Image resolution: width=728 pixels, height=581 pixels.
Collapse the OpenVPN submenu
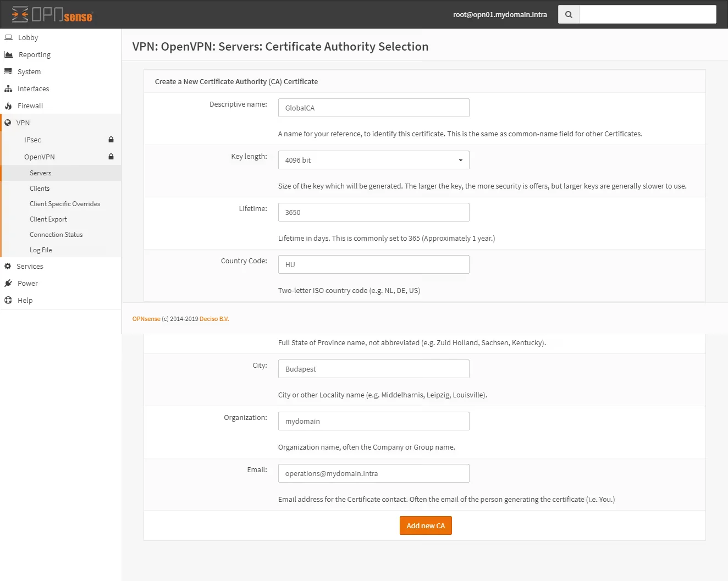tap(40, 157)
